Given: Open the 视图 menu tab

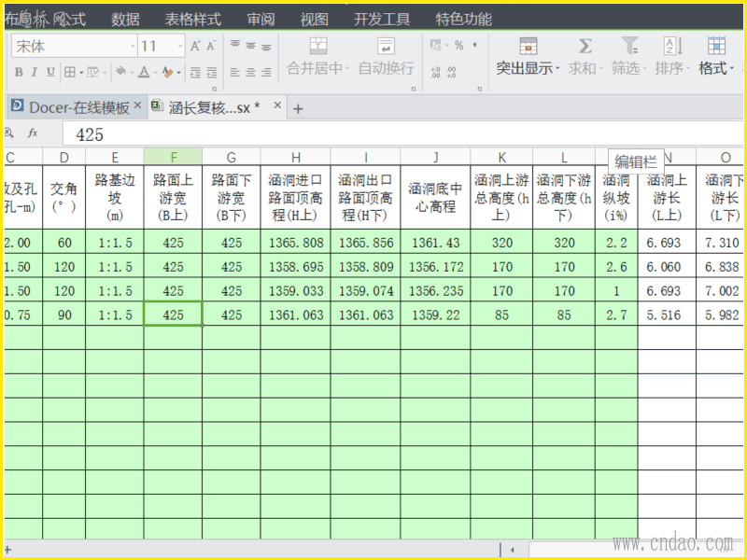Looking at the screenshot, I should (x=315, y=19).
